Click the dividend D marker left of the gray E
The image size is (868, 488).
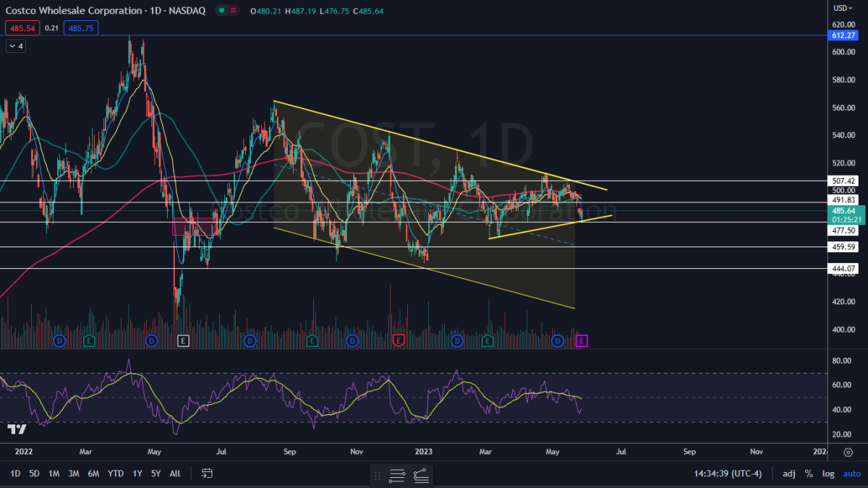click(x=150, y=340)
